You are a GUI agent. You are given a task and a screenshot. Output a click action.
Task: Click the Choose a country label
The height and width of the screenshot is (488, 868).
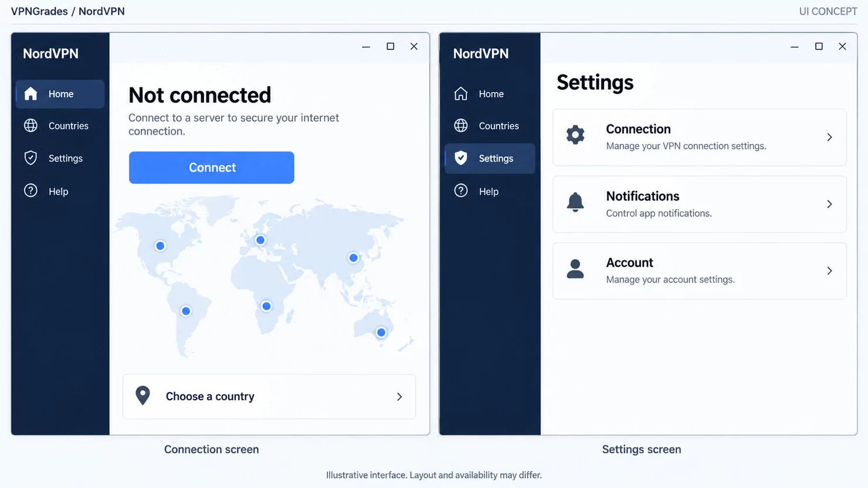pos(210,396)
